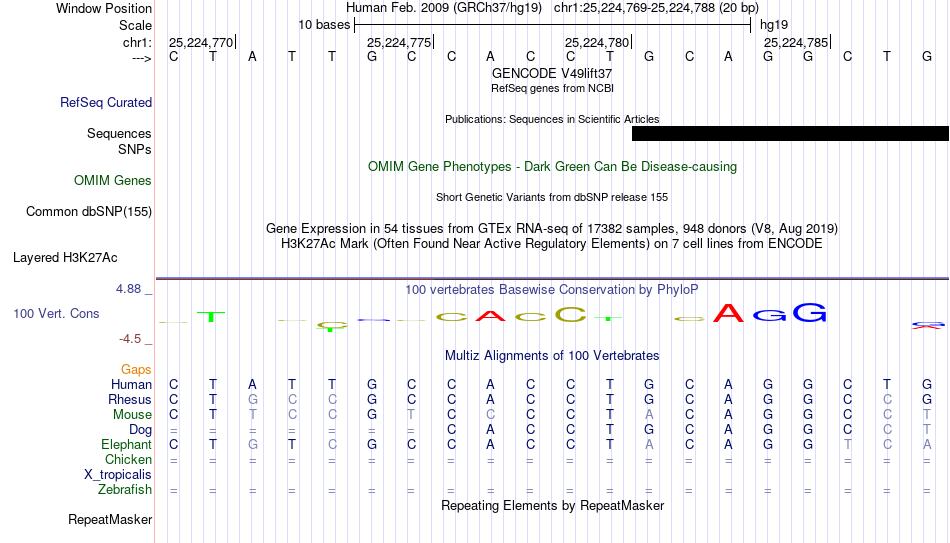The width and height of the screenshot is (950, 543).
Task: Click Repeating Elements by RepeatMasker title
Action: coord(552,505)
